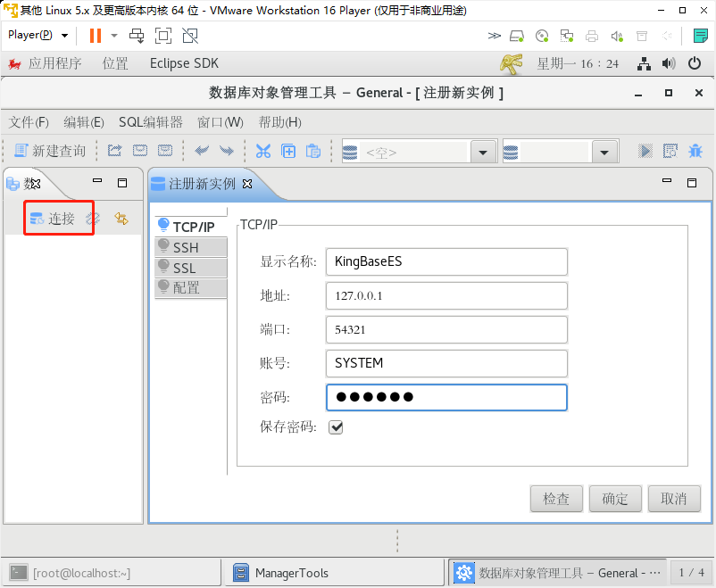Maximize the 注册新实例 editor area
Viewport: 716px width, 588px height.
tap(692, 183)
